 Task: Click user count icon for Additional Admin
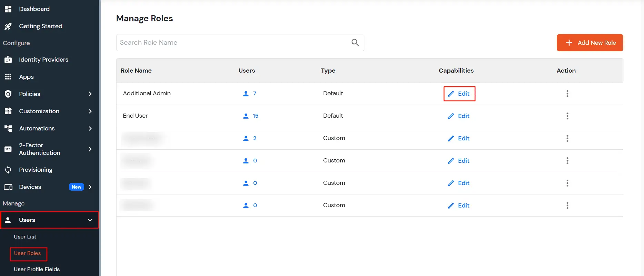(x=246, y=94)
